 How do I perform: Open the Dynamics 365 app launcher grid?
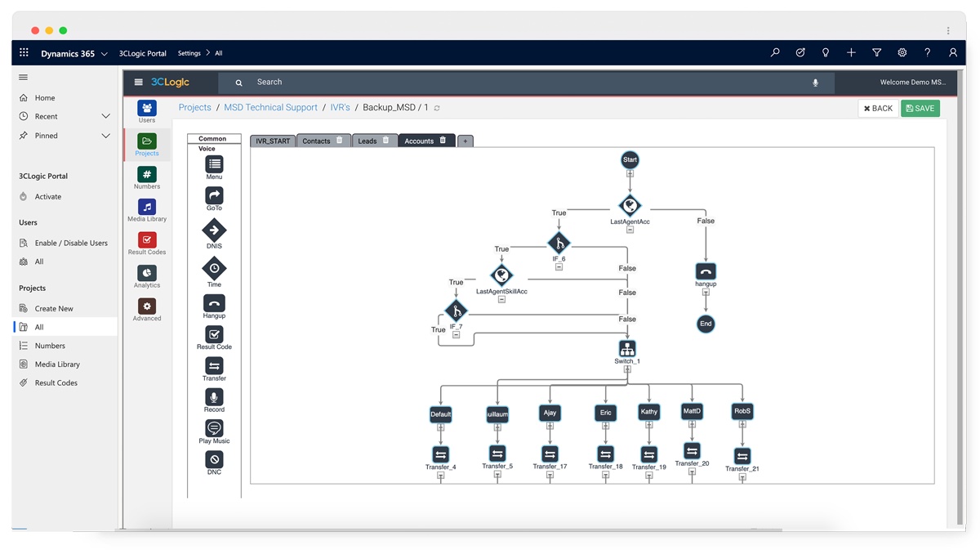tap(24, 52)
